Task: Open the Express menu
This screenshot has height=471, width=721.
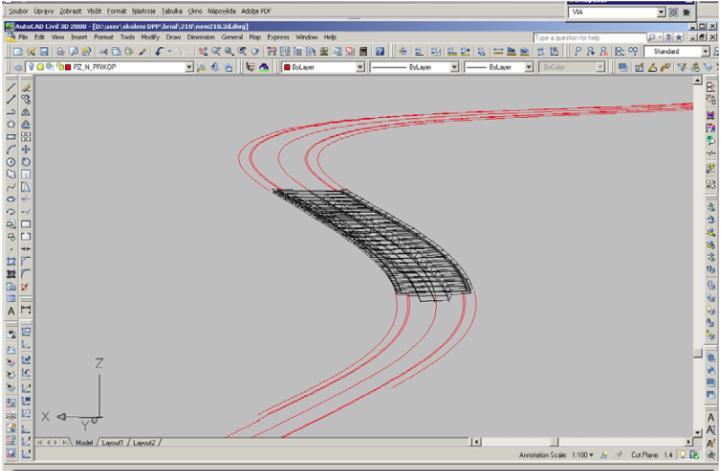Action: (x=278, y=37)
